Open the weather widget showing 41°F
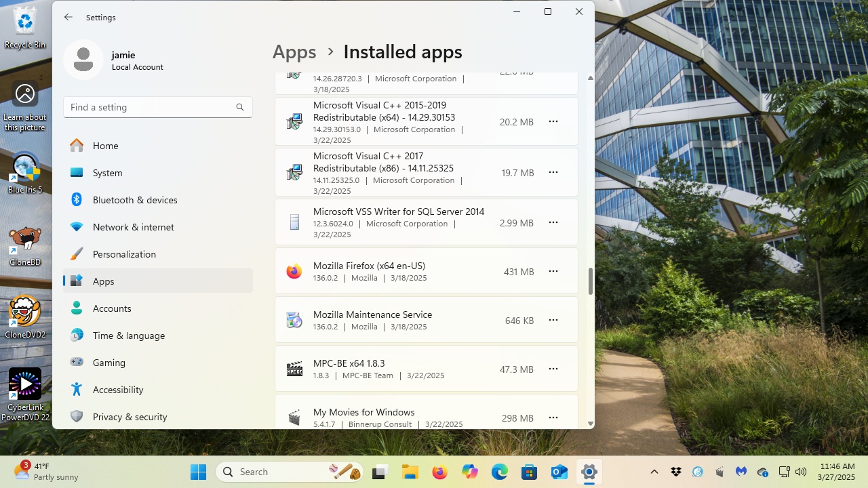868x488 pixels. click(46, 471)
